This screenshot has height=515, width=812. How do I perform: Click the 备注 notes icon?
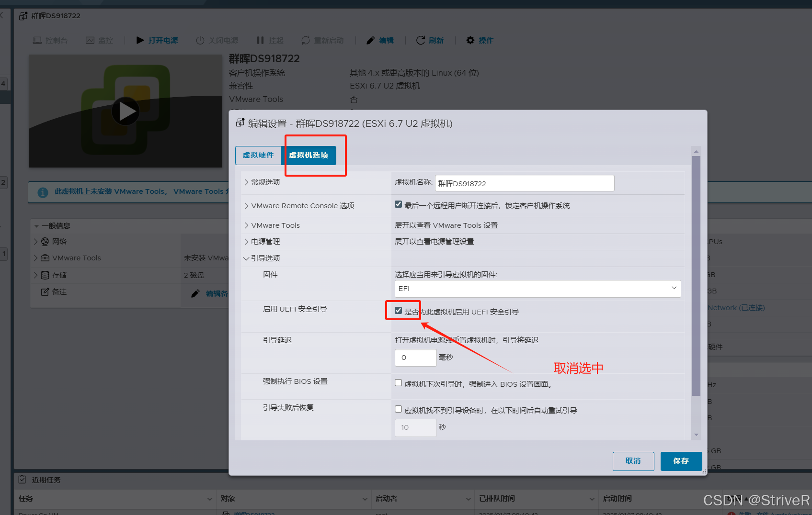click(45, 292)
